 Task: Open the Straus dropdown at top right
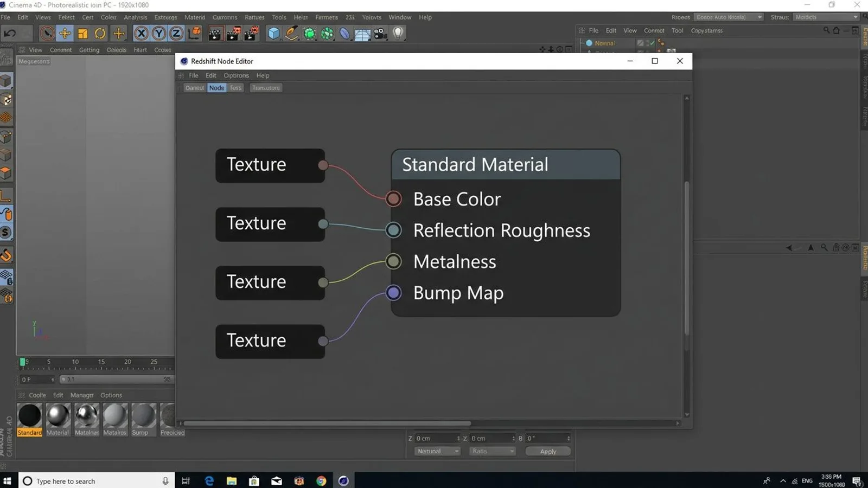tap(826, 17)
